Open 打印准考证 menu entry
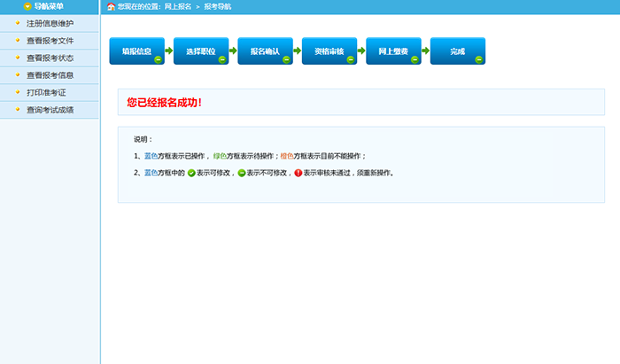The width and height of the screenshot is (620, 364). pos(46,92)
